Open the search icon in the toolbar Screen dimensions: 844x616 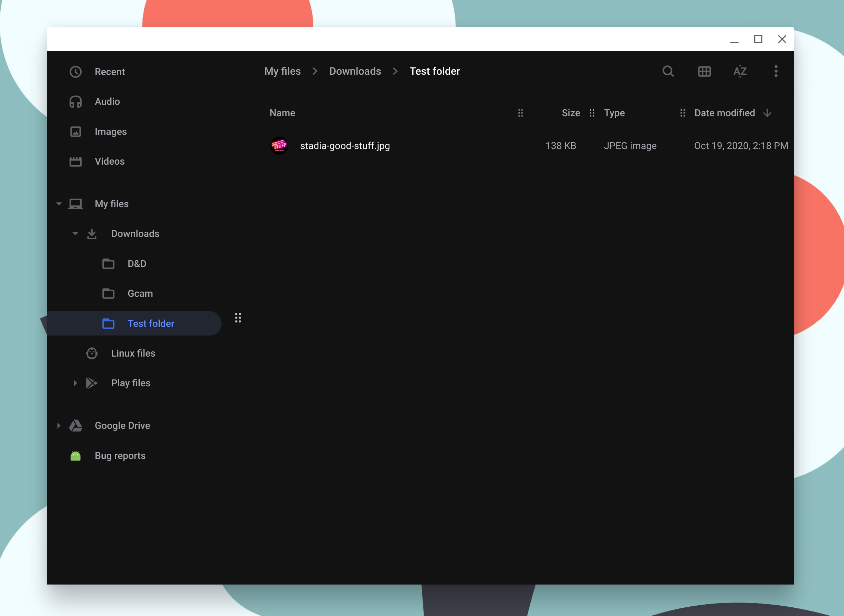(668, 71)
